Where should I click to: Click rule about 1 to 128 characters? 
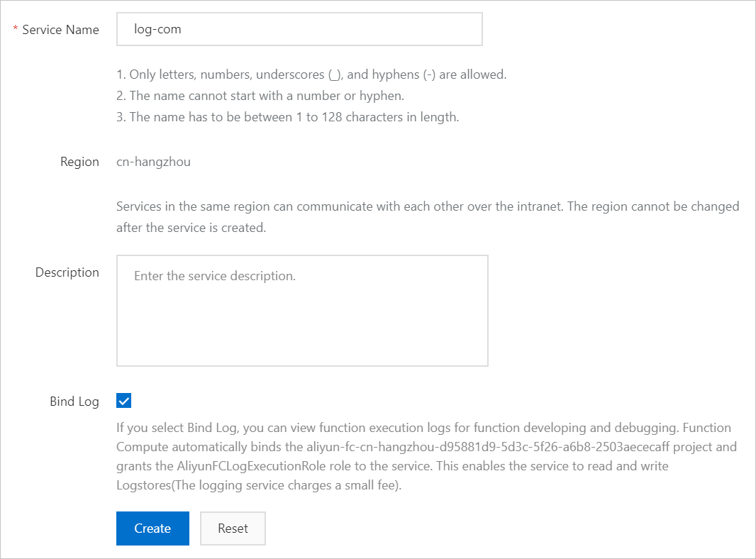pos(288,117)
